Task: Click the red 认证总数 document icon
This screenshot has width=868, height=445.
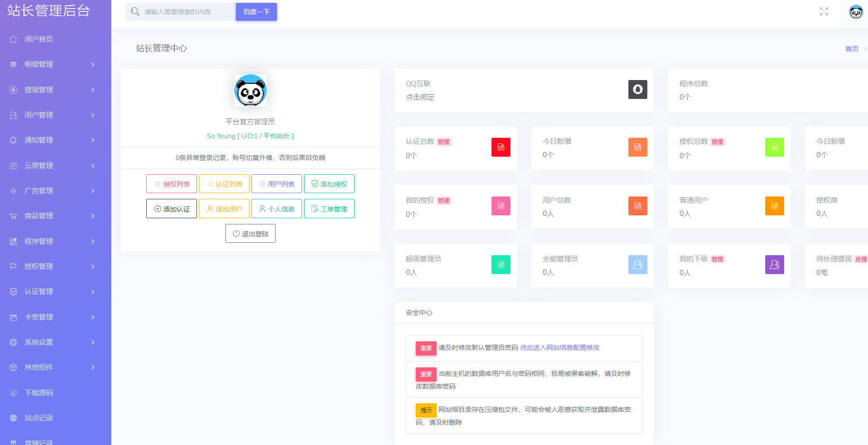Action: (x=501, y=147)
